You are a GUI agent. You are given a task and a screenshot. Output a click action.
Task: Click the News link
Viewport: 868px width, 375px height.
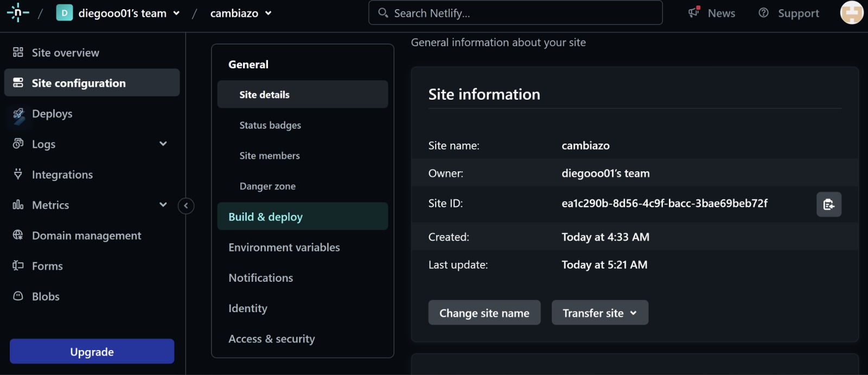click(721, 13)
